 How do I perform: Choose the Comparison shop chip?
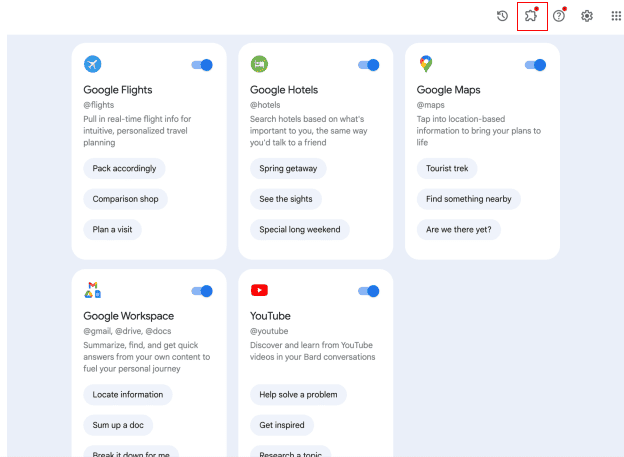coord(125,199)
